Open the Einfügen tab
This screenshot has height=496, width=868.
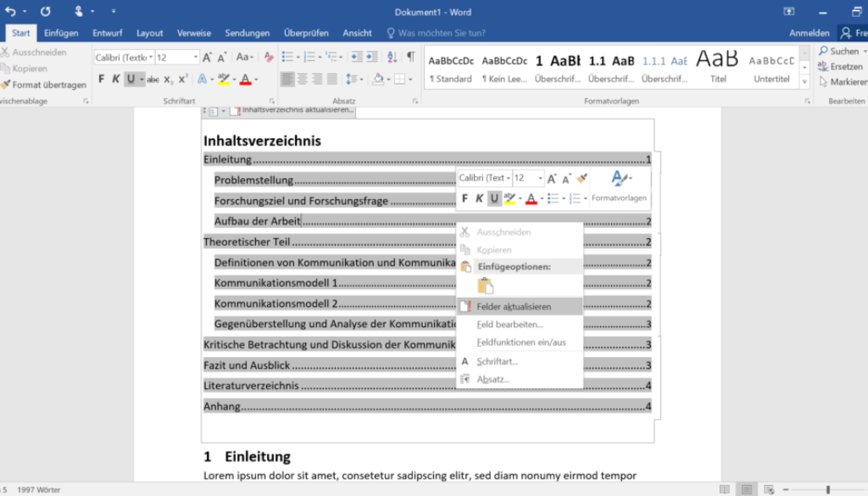[x=61, y=33]
